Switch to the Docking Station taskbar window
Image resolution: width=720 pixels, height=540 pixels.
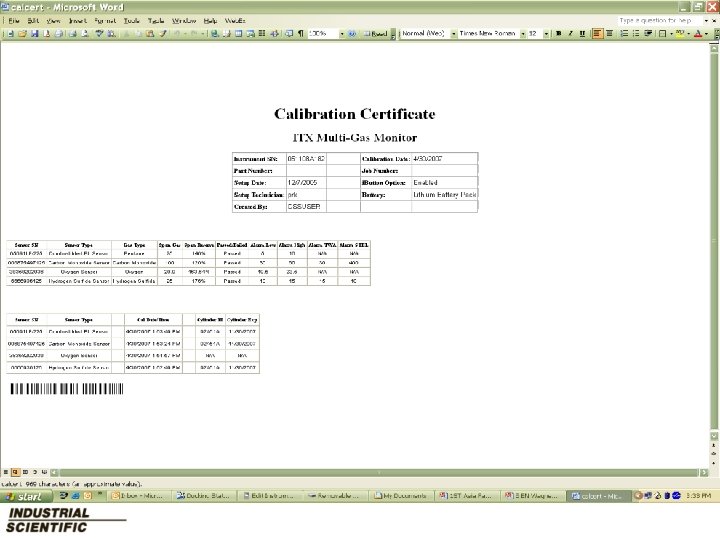(206, 496)
